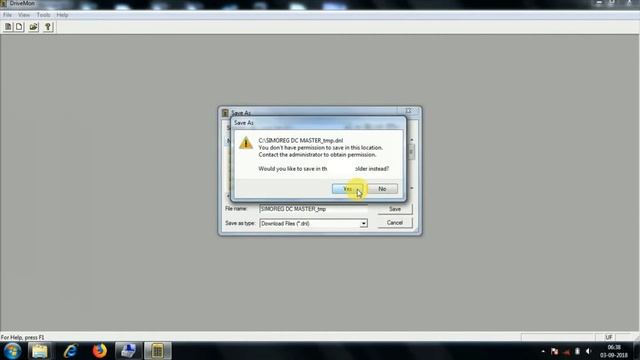Image resolution: width=640 pixels, height=360 pixels.
Task: Open the computer-style taskbar application
Action: pos(128,351)
